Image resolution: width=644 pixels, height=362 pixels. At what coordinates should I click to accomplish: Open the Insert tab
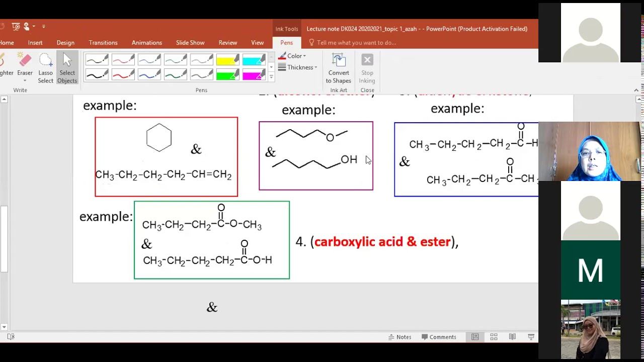35,43
